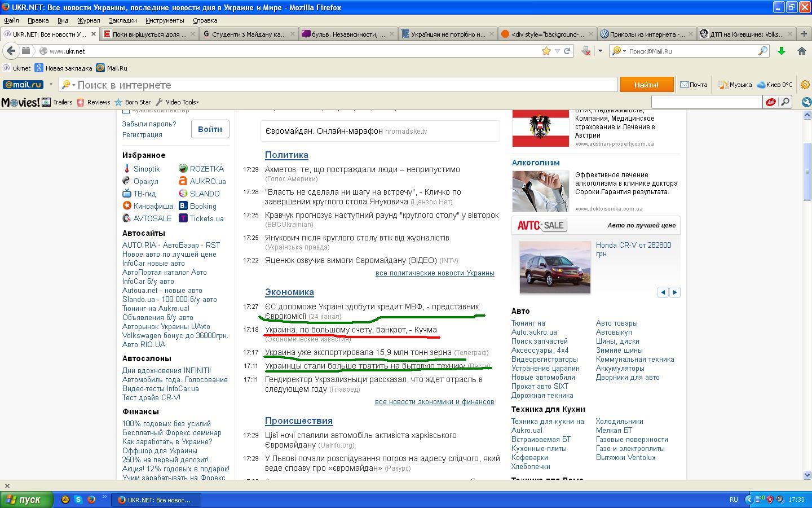Viewport: 812px width, 508px height.
Task: Open the Журнал menu
Action: [x=89, y=20]
